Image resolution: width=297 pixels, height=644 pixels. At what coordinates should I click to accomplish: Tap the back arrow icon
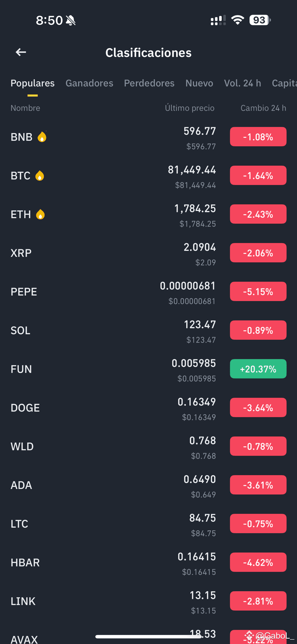point(21,52)
